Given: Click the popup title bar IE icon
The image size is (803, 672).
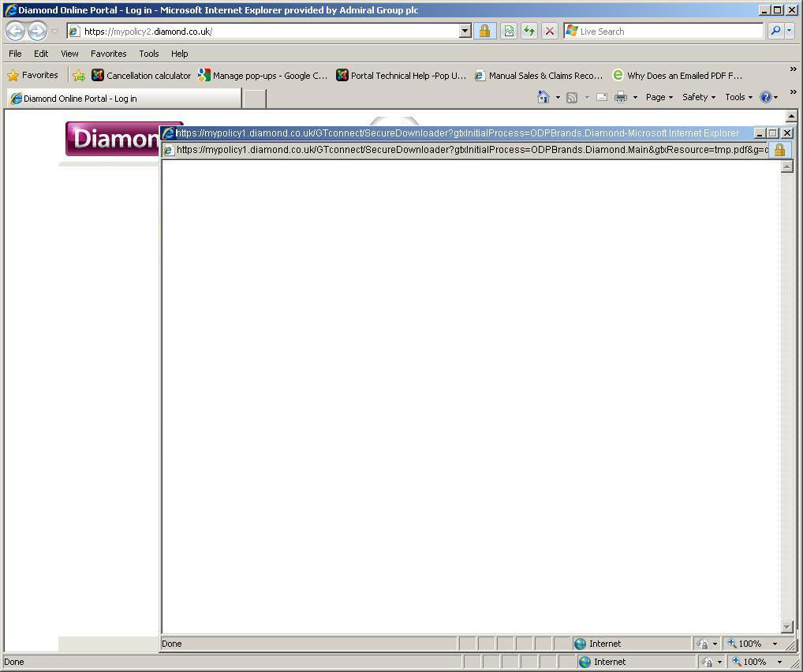Looking at the screenshot, I should coord(169,133).
